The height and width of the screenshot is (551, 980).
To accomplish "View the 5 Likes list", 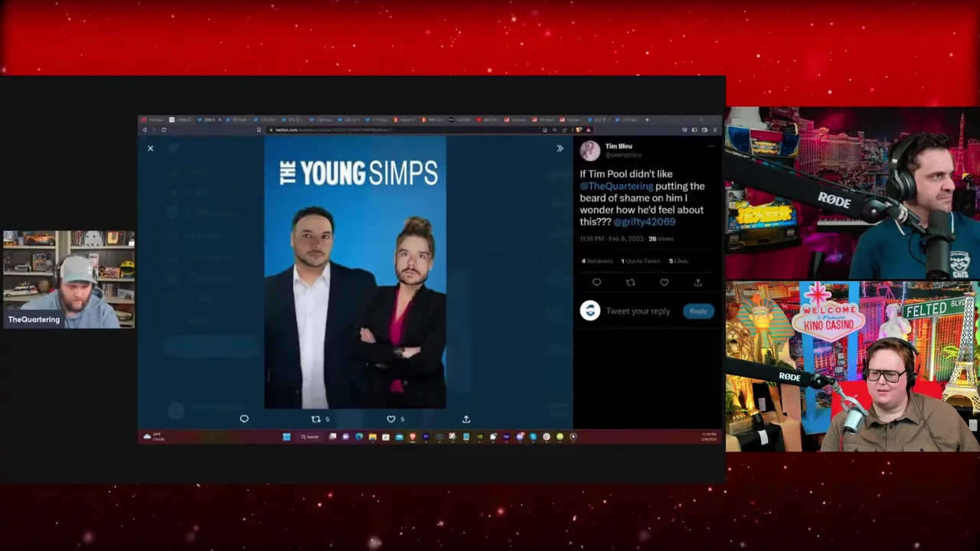I will pos(678,261).
